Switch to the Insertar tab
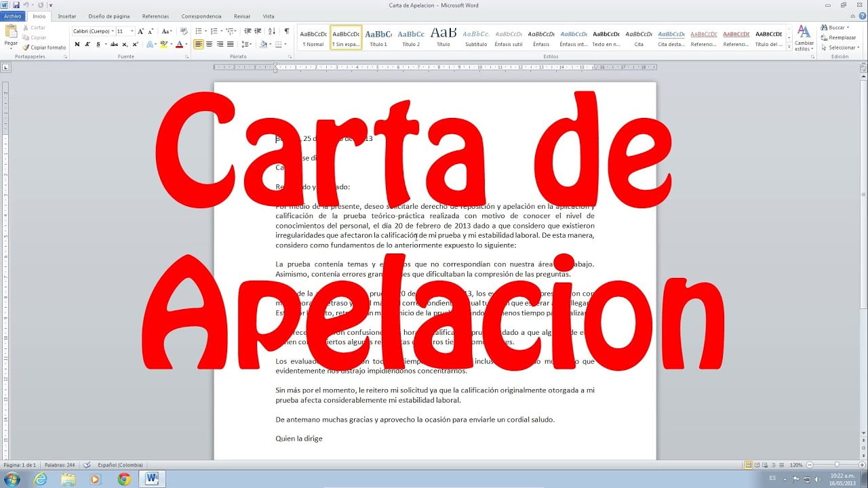868x488 pixels. (x=66, y=16)
